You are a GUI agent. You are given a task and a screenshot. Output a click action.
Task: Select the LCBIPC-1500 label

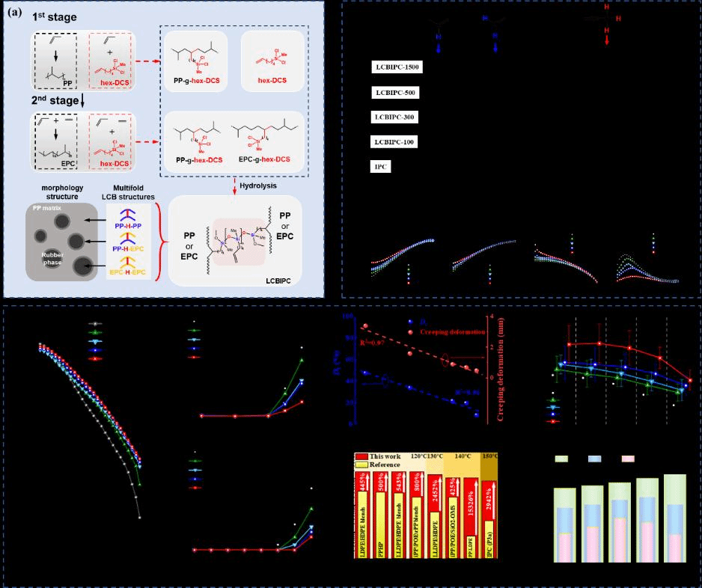tap(397, 67)
